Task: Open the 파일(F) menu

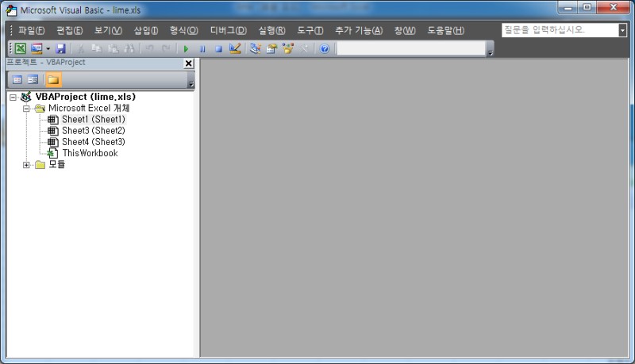Action: click(x=31, y=30)
